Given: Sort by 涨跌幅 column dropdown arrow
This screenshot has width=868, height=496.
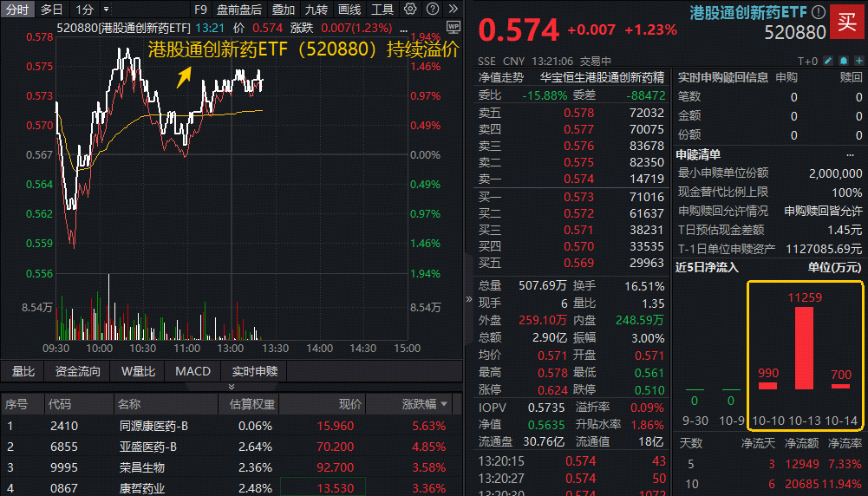Looking at the screenshot, I should click(x=445, y=405).
